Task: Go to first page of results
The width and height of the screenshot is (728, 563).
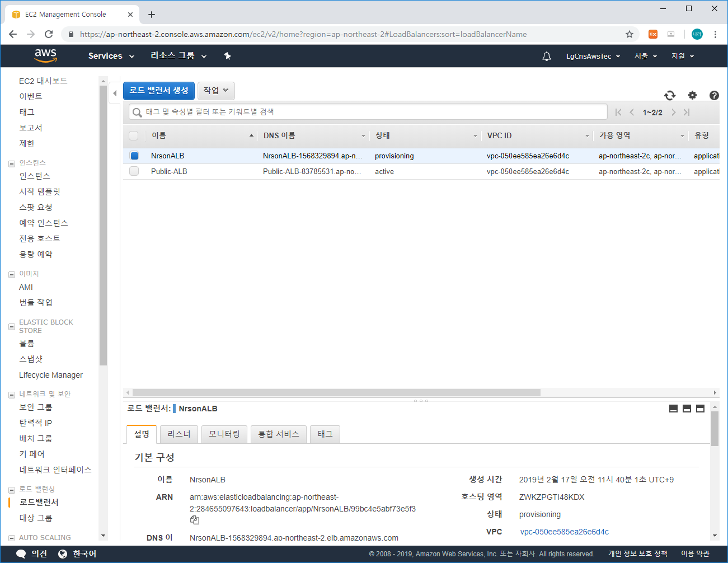Action: coord(618,112)
